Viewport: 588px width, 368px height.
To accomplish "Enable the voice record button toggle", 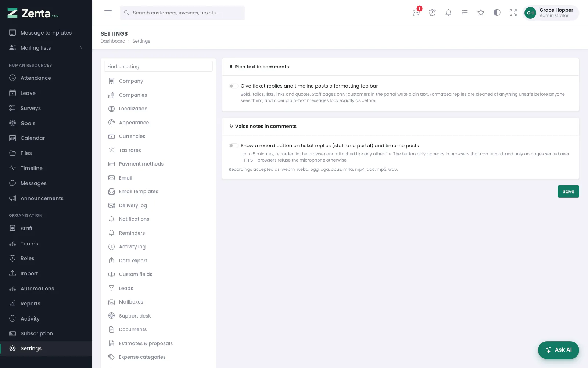I will point(233,146).
